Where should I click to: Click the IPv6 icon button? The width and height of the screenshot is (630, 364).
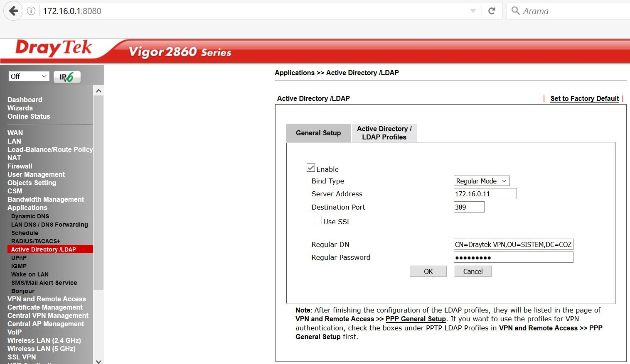[66, 77]
